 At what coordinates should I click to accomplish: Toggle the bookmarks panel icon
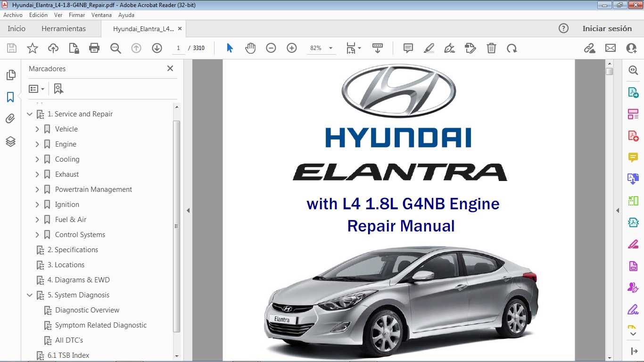10,97
